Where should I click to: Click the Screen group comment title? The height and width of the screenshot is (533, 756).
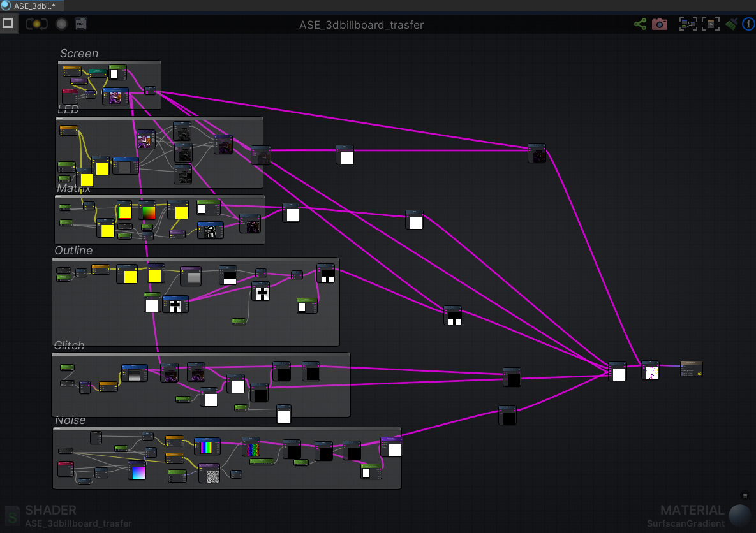79,54
